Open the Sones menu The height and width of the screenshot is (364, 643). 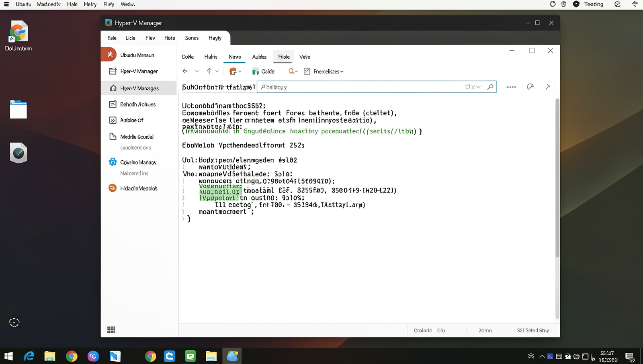tap(192, 38)
